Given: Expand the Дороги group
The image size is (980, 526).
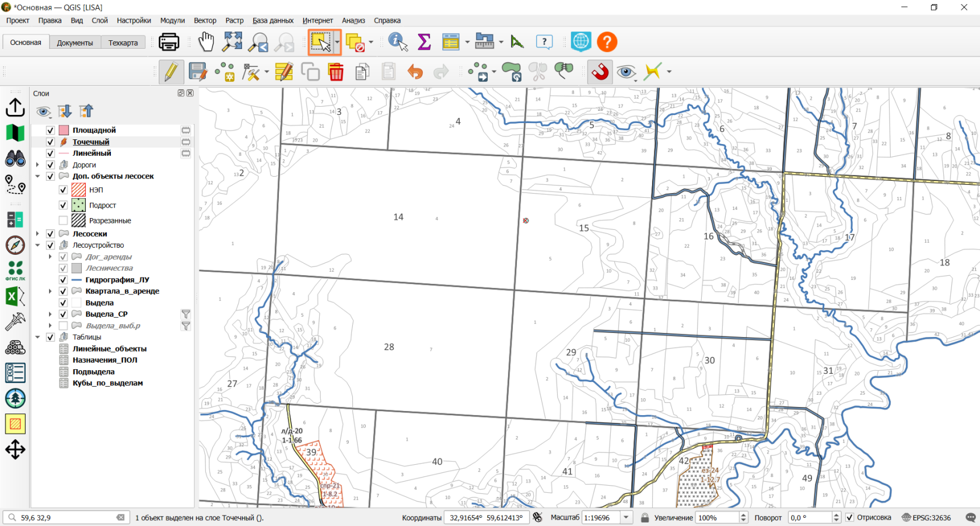Looking at the screenshot, I should (x=38, y=165).
